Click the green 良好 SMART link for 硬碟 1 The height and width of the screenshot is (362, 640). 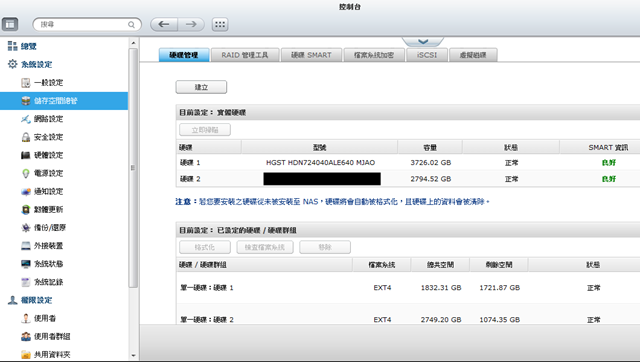click(x=609, y=162)
